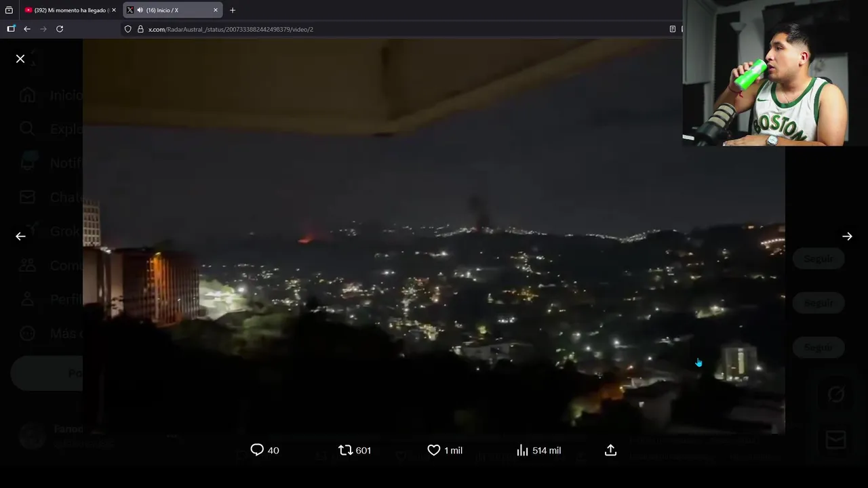868x488 pixels.
Task: Advance to next media with right arrow
Action: [x=847, y=237]
